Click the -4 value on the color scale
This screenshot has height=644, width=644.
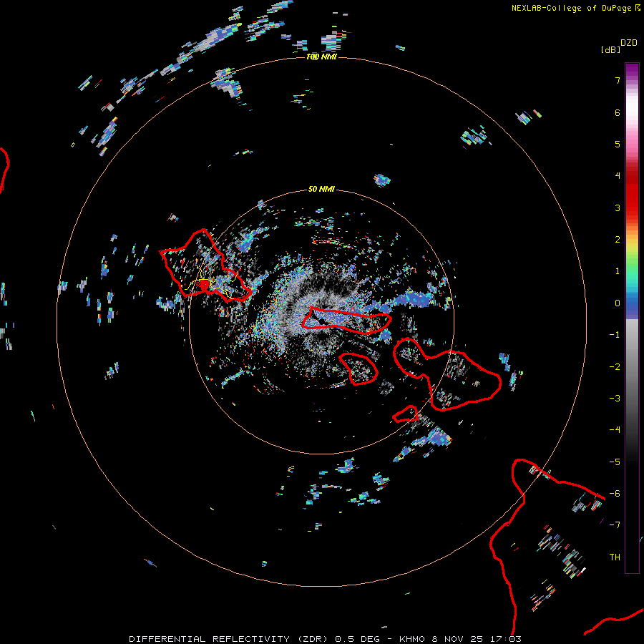(x=615, y=430)
